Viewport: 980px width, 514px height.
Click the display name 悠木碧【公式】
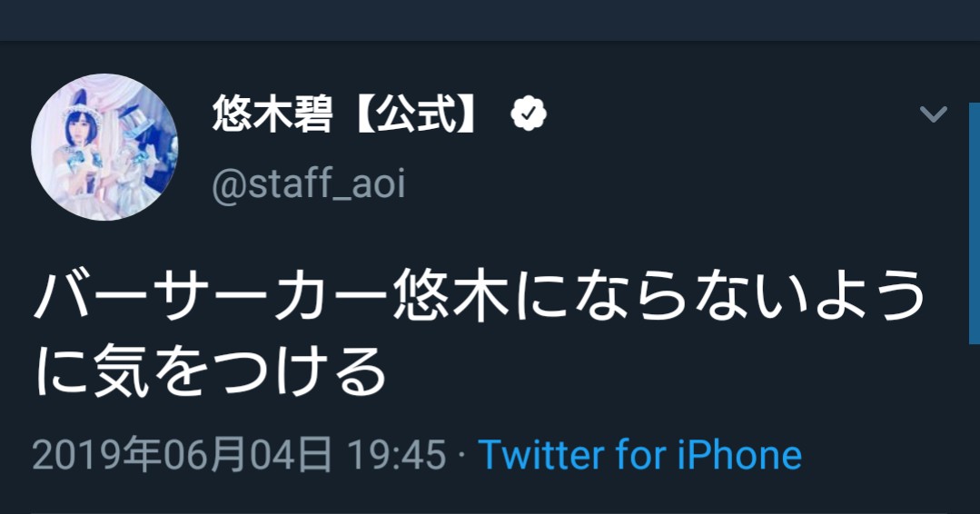pos(345,115)
